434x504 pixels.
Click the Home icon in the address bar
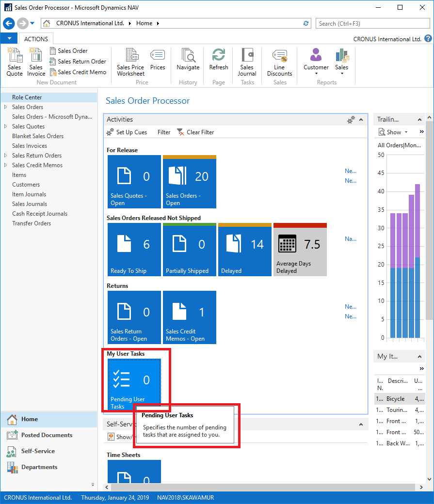(47, 23)
